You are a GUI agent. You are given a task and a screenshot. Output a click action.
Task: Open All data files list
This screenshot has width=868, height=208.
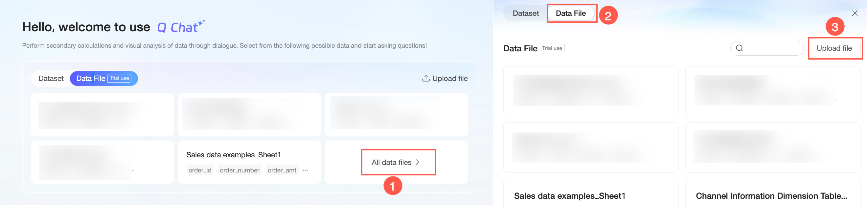tap(391, 162)
